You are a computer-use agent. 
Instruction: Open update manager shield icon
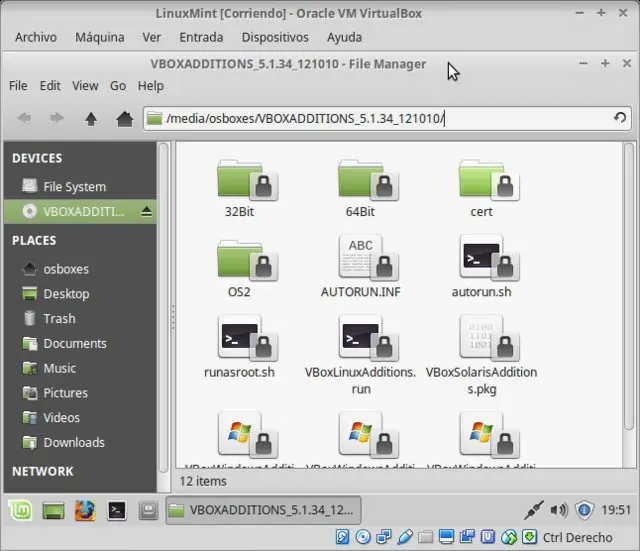coord(584,510)
